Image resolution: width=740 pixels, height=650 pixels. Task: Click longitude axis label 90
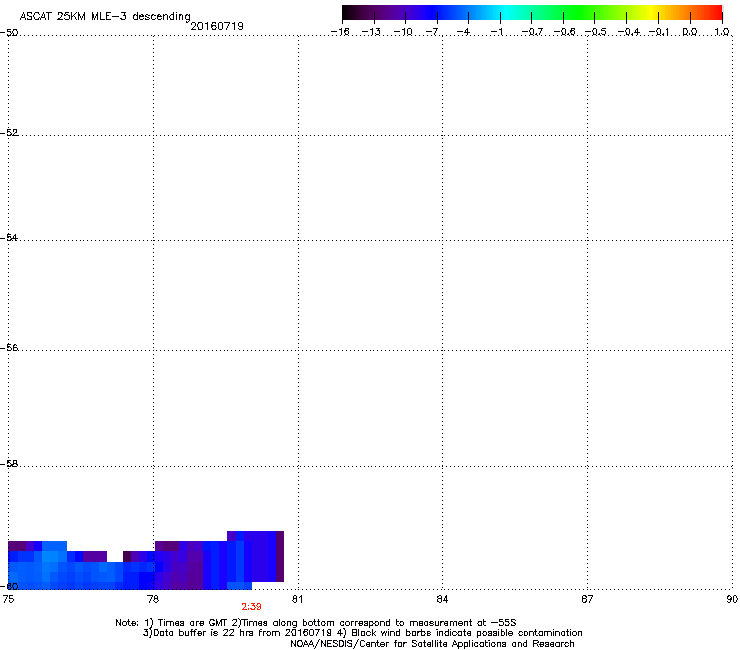point(732,599)
